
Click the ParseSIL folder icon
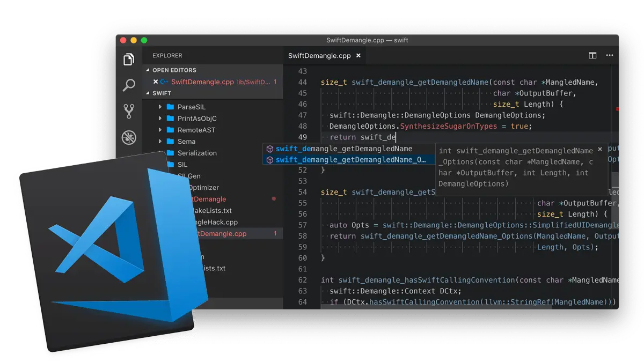coord(170,107)
